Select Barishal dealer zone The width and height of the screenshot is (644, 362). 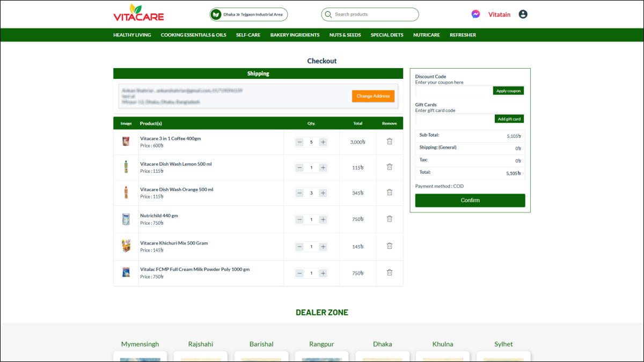[x=261, y=344]
